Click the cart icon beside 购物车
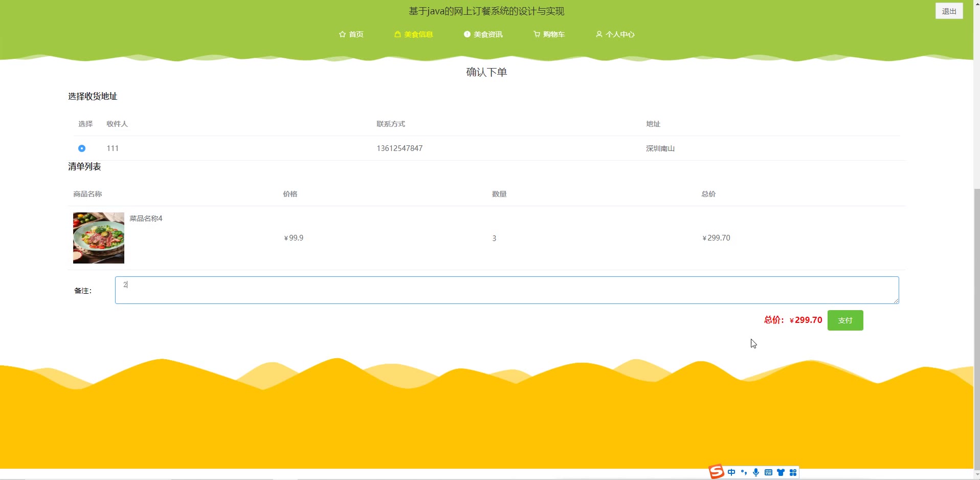The width and height of the screenshot is (980, 480). [537, 34]
